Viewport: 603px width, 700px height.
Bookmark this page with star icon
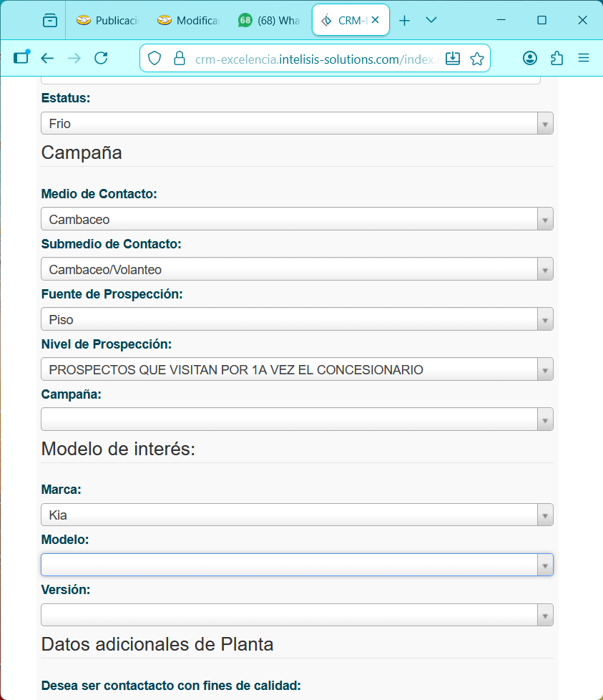(477, 59)
